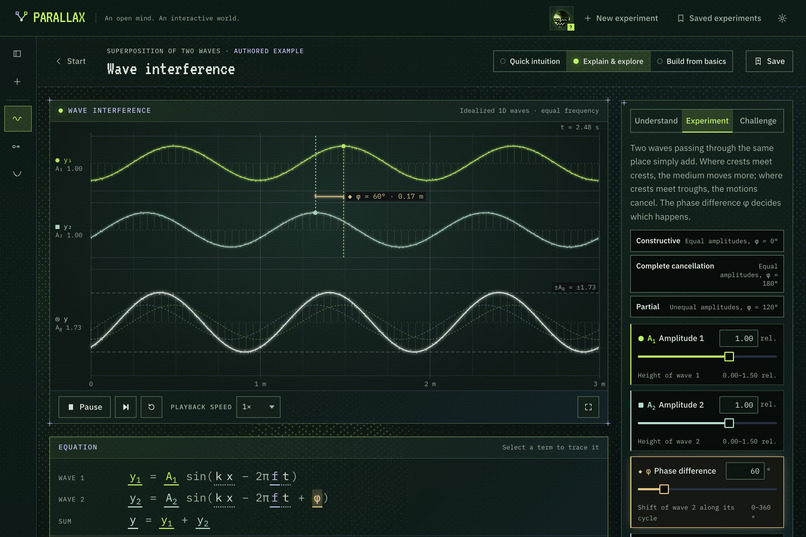The height and width of the screenshot is (537, 806).
Task: Switch to the Understand tab
Action: point(656,121)
